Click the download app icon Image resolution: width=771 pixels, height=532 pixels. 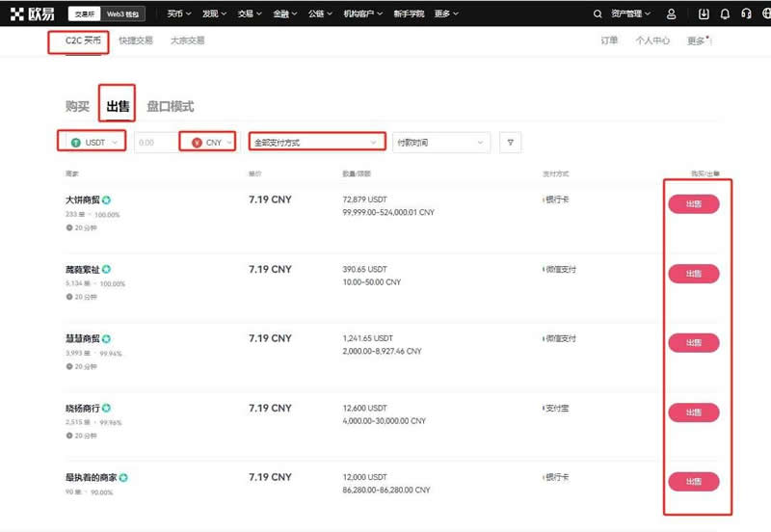pyautogui.click(x=704, y=14)
